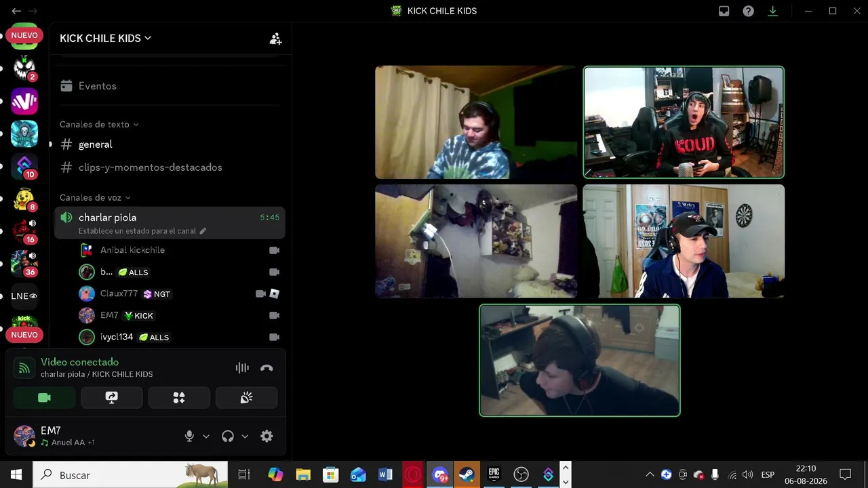Open the server with notification badge 2
The height and width of the screenshot is (488, 868).
(24, 68)
